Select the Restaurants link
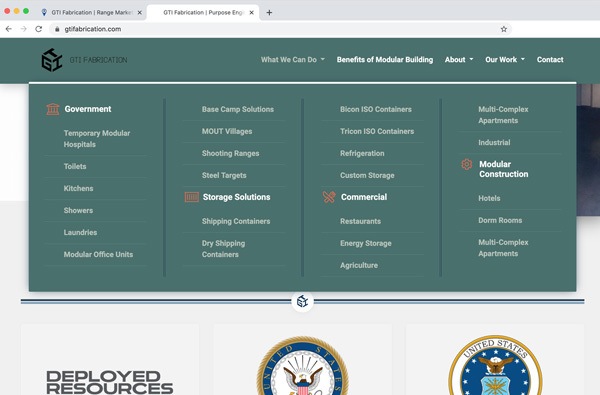600x395 pixels. tap(360, 221)
